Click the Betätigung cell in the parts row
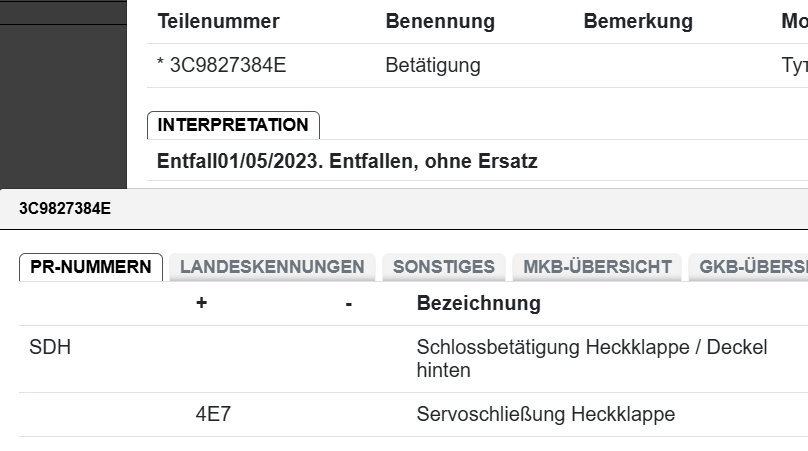 coord(432,66)
